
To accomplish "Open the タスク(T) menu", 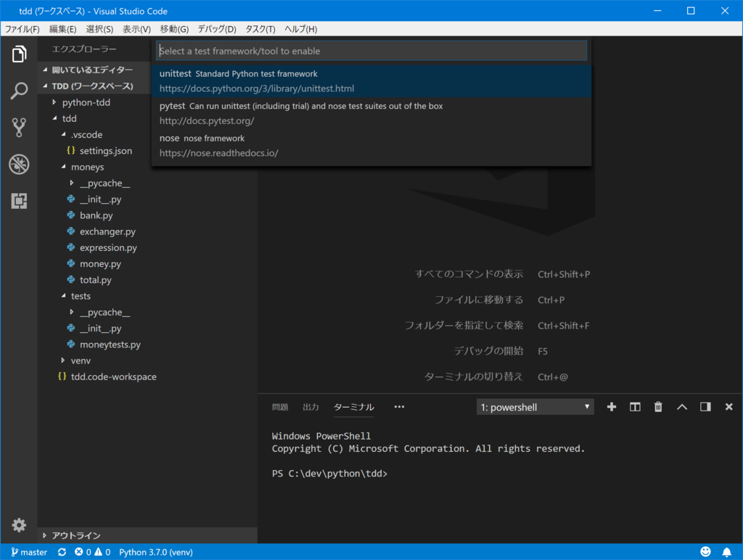I will [x=260, y=29].
